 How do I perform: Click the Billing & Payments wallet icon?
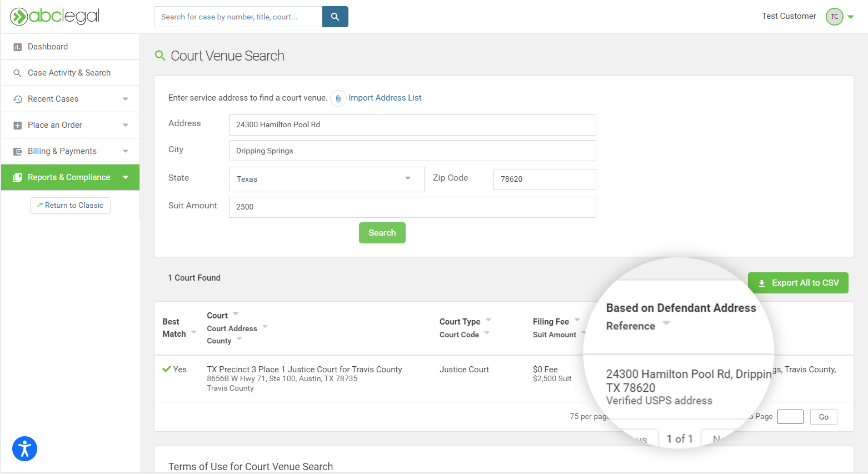[x=17, y=151]
